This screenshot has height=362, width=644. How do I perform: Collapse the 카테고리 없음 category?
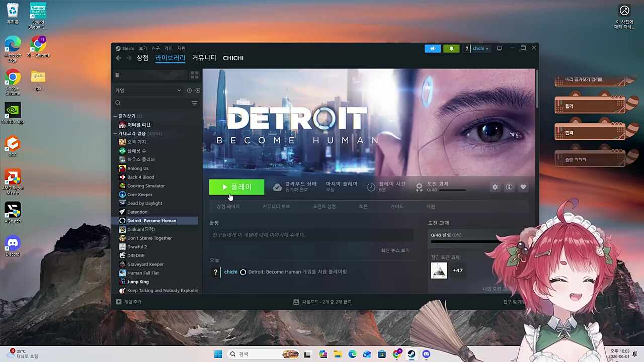(x=115, y=134)
